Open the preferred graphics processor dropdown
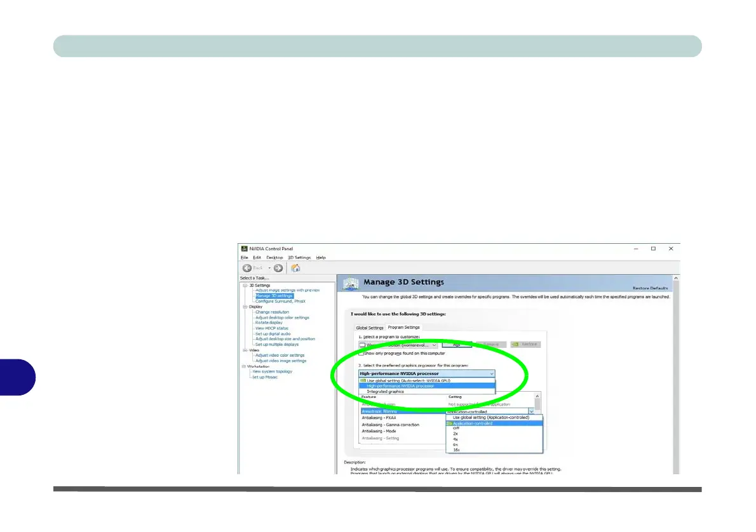This screenshot has height=532, width=756. pyautogui.click(x=427, y=373)
